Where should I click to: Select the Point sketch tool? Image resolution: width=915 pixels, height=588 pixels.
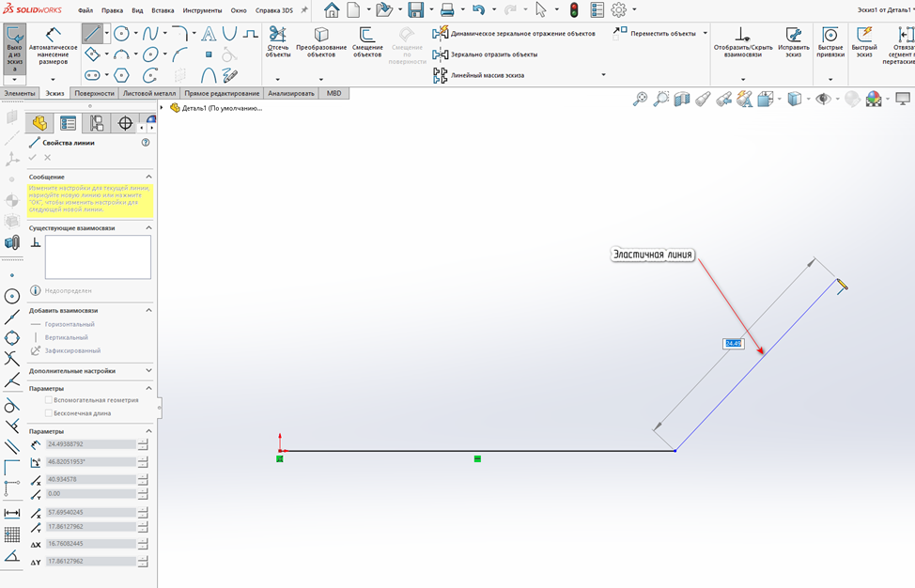[209, 54]
